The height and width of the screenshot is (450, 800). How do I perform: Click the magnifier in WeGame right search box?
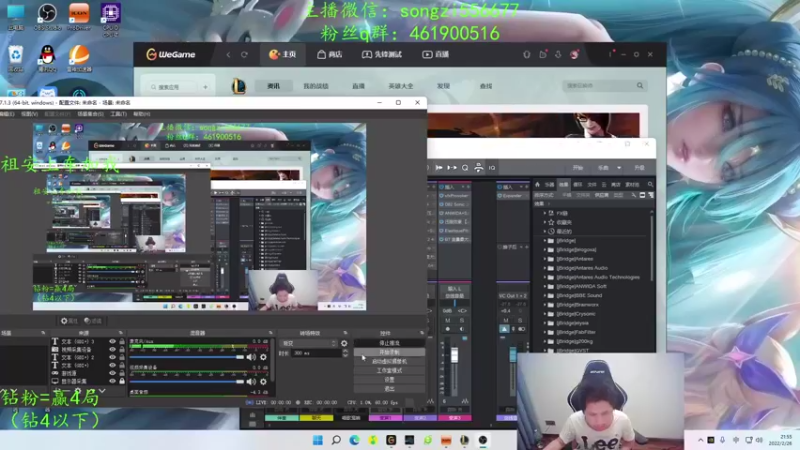coord(640,86)
